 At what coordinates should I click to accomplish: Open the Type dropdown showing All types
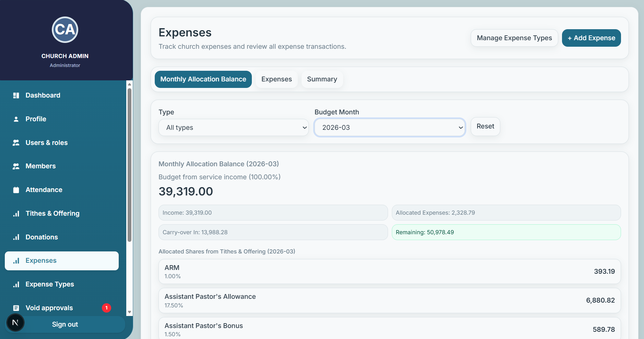233,127
